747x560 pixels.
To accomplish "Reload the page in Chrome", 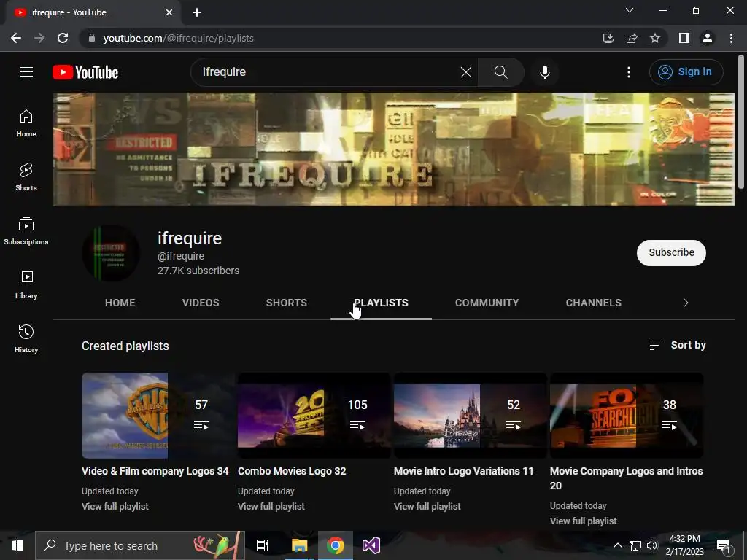I will 63,38.
